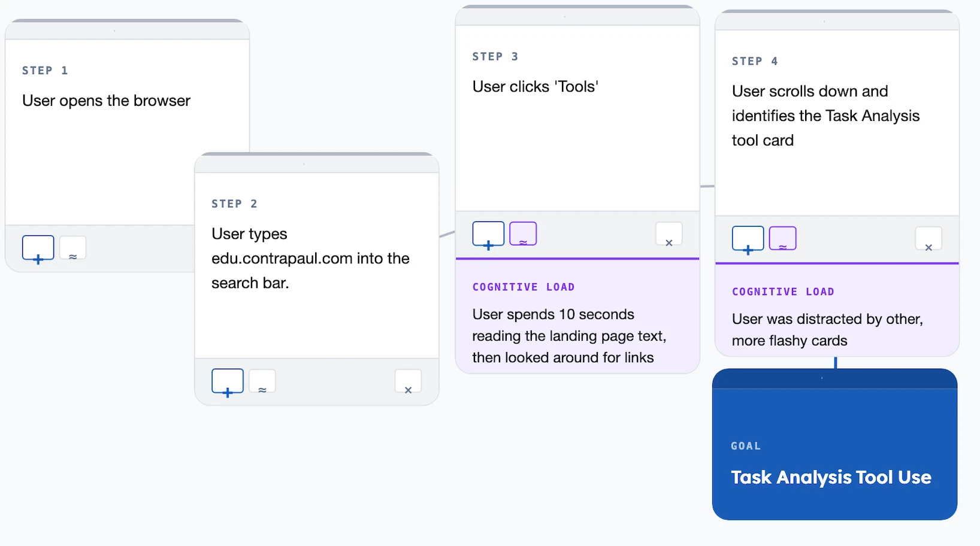The width and height of the screenshot is (980, 546).
Task: Add cognitive load note on Step 1
Action: coord(73,248)
